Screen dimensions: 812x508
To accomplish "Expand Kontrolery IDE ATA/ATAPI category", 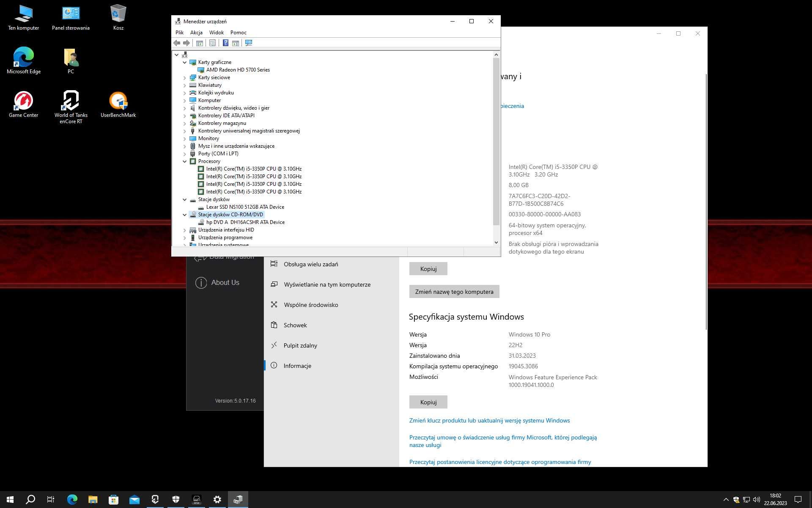I will pyautogui.click(x=184, y=116).
